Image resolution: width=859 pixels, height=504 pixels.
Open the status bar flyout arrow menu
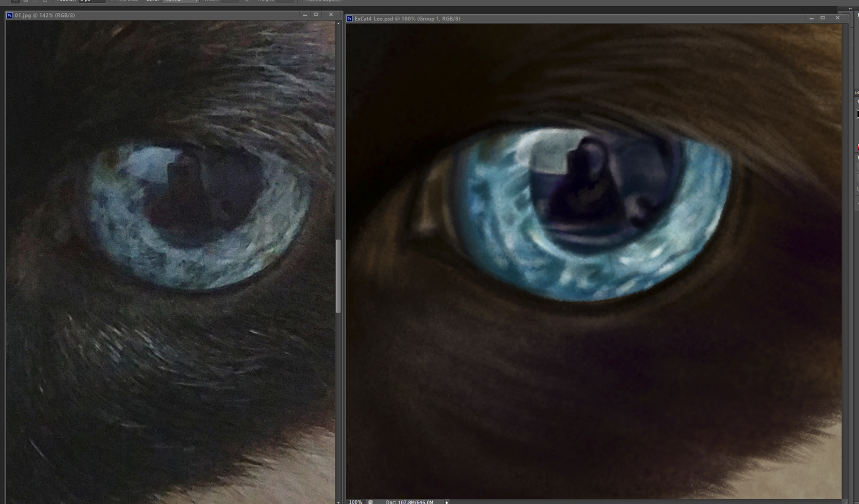pyautogui.click(x=447, y=502)
